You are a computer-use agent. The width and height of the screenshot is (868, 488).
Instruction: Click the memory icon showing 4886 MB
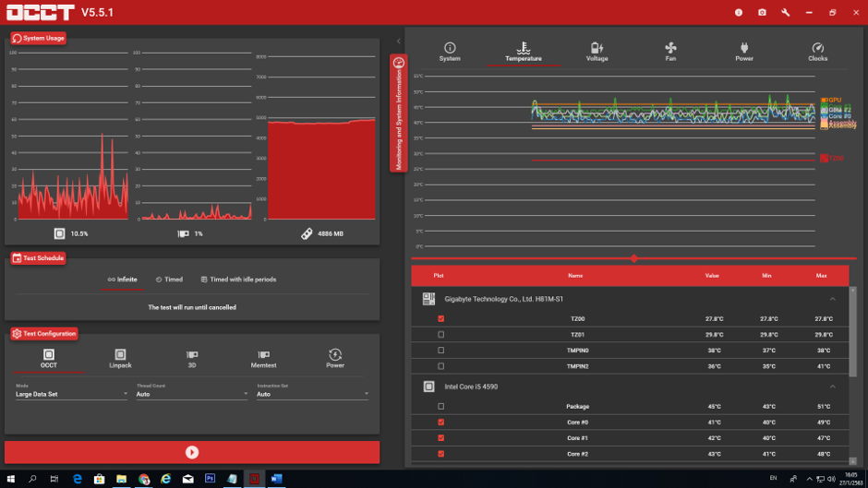(x=307, y=234)
